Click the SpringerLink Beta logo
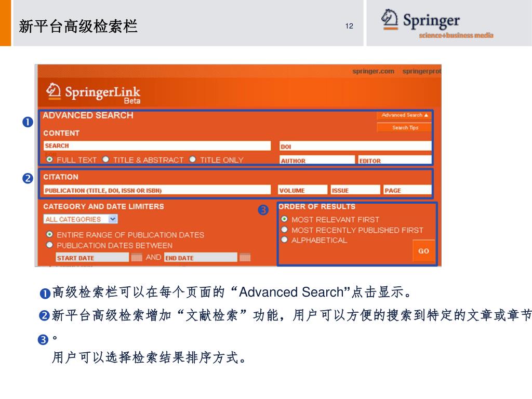The width and height of the screenshot is (532, 399). click(x=93, y=93)
